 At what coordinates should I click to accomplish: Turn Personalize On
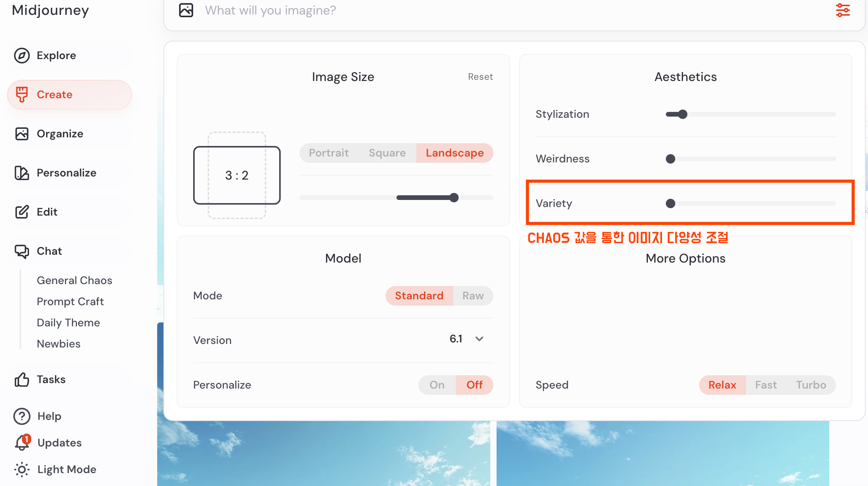[x=437, y=385]
